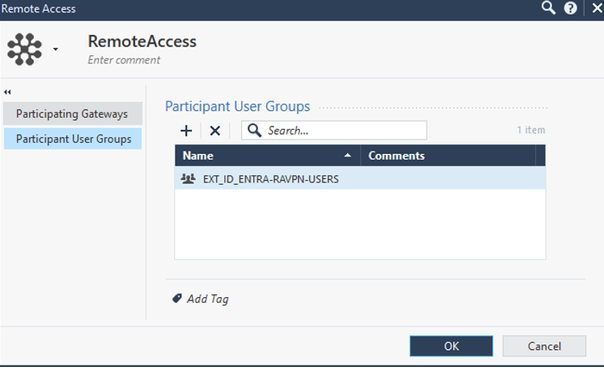604x368 pixels.
Task: Click the '1 item' count label
Action: point(531,130)
